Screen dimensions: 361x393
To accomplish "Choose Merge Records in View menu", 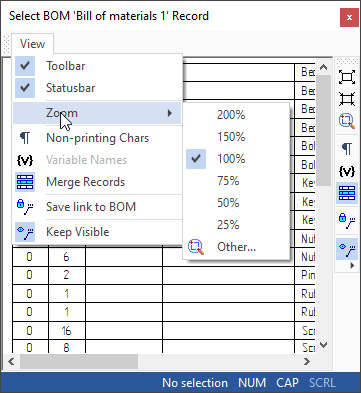I will [x=97, y=182].
